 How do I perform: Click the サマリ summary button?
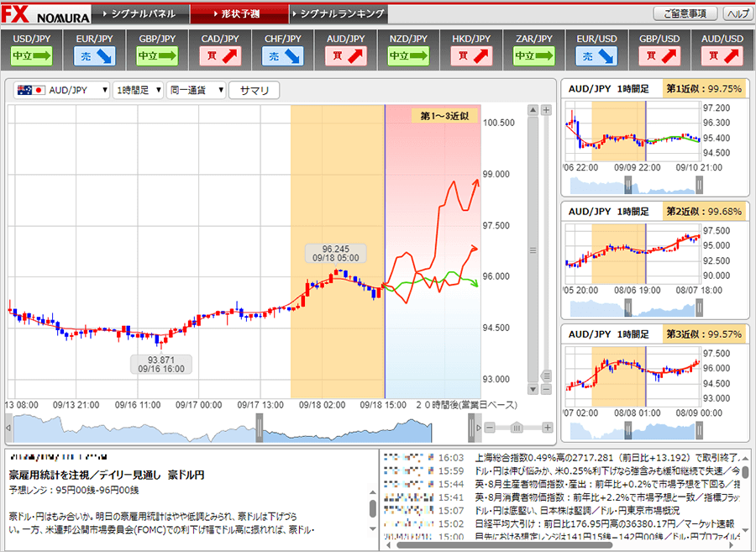tap(254, 90)
